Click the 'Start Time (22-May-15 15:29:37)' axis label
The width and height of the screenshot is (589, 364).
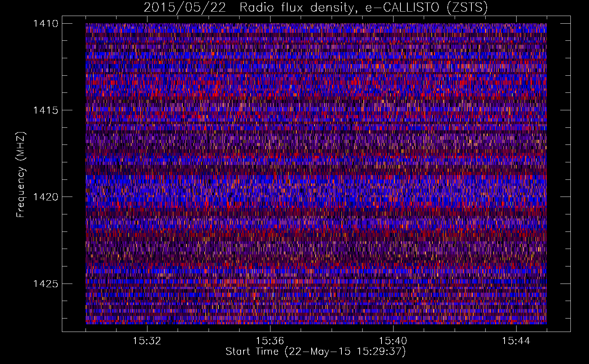click(316, 352)
